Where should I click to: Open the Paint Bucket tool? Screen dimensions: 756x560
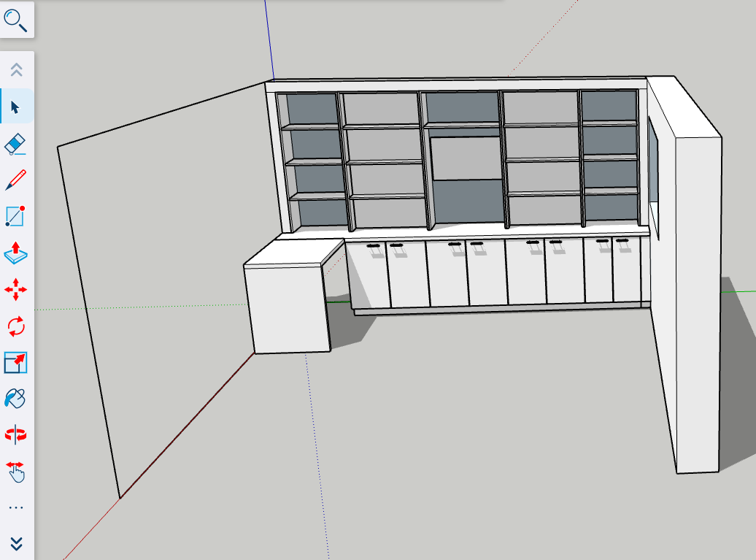16,399
